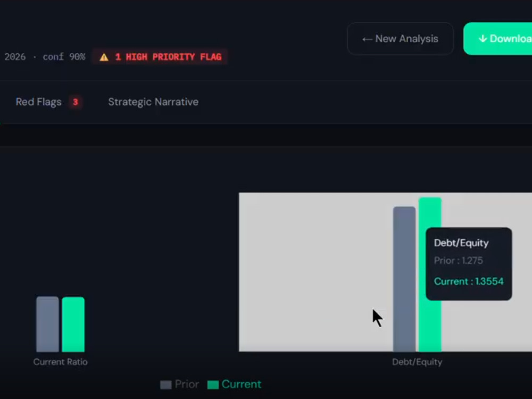Toggle the Current series in legend
Screen dimensions: 532x399
point(235,385)
